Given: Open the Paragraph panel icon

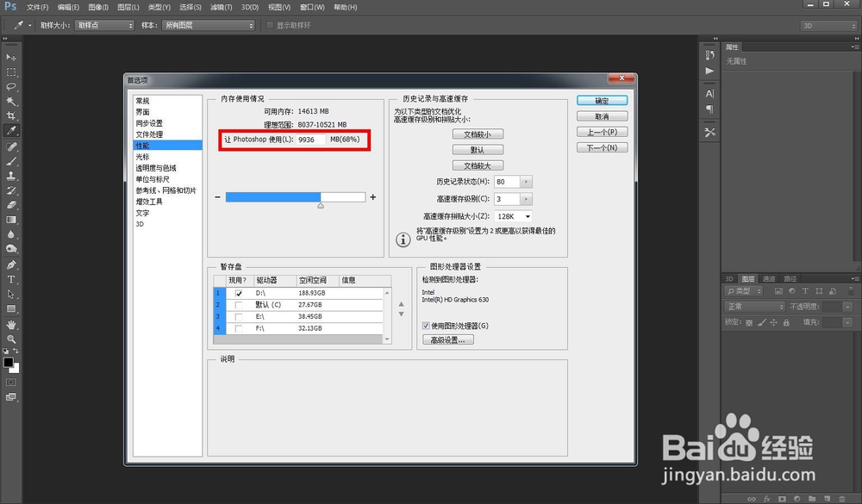Looking at the screenshot, I should pos(709,109).
